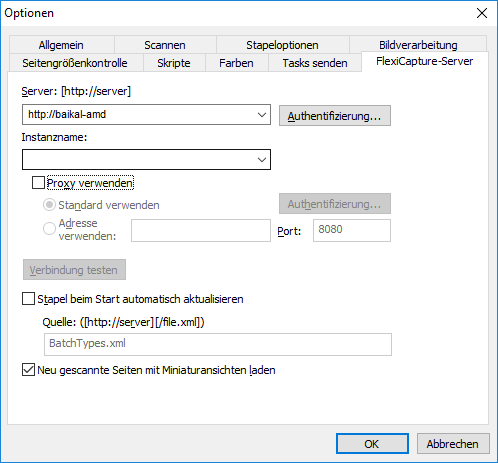Expand the Server address dropdown arrow
Viewport: 498px width, 463px height.
coord(262,115)
